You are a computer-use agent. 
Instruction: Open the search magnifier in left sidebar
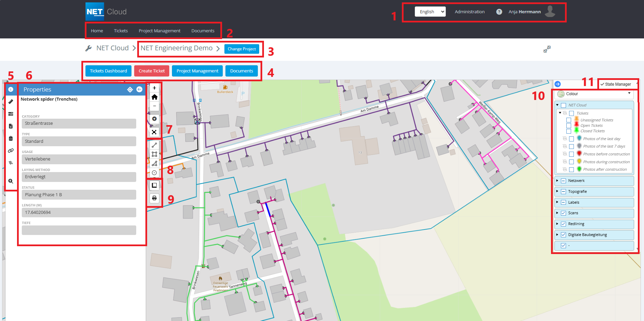(x=11, y=181)
